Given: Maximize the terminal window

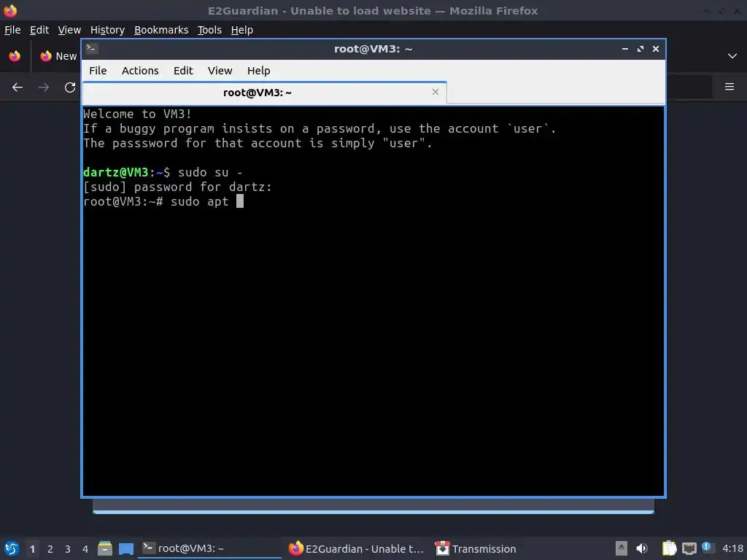Looking at the screenshot, I should 640,49.
